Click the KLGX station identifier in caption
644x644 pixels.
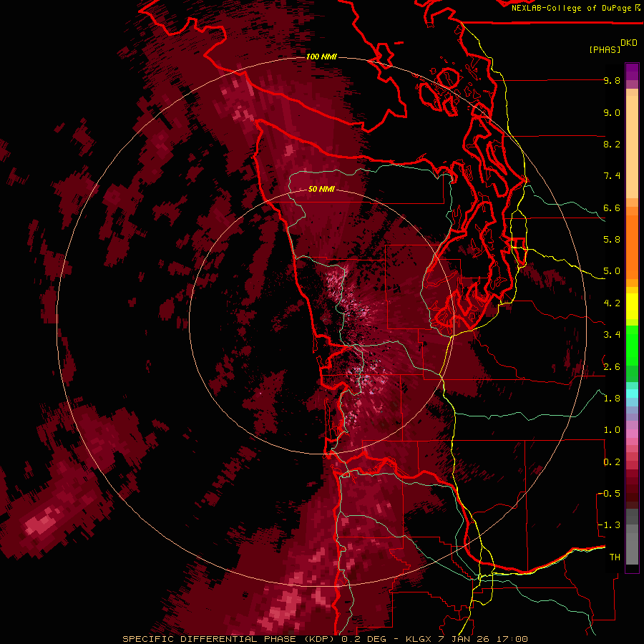click(x=419, y=639)
